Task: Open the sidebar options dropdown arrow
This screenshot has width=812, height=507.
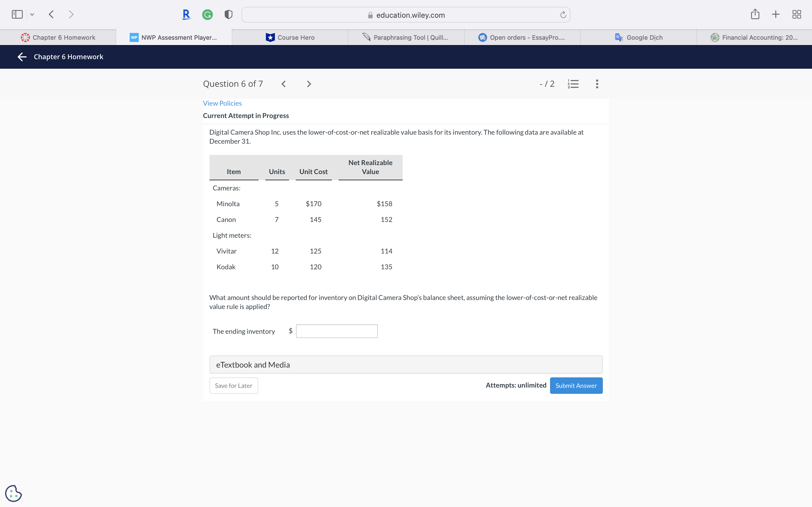Action: click(x=32, y=14)
